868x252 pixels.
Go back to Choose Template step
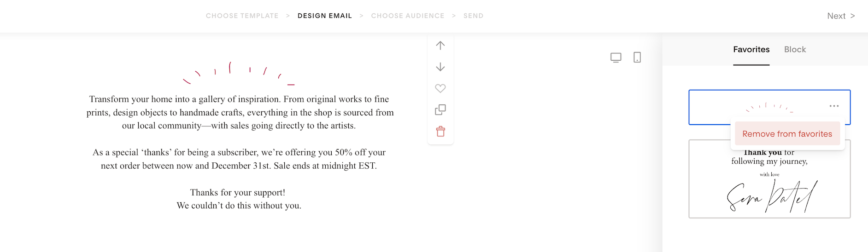242,16
